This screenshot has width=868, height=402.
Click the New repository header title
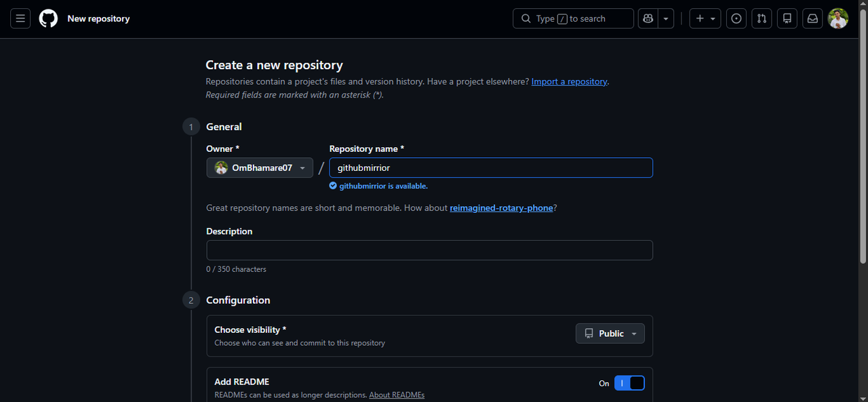98,18
